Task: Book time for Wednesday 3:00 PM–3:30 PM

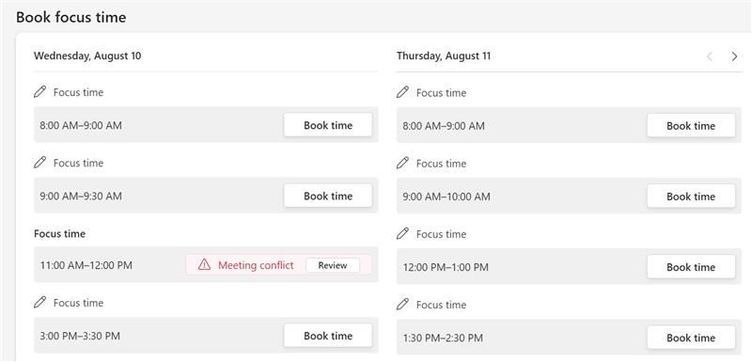Action: (328, 336)
